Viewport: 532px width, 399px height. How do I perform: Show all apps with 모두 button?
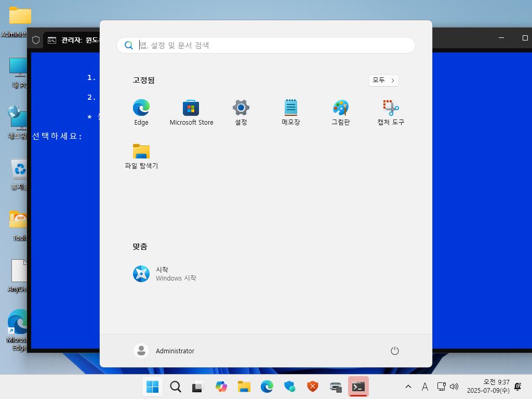pos(383,81)
